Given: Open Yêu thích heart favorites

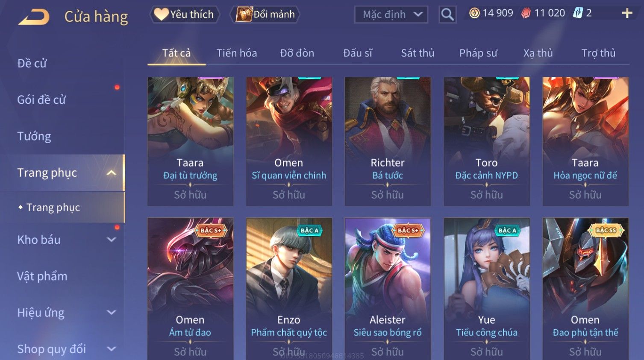Looking at the screenshot, I should click(185, 15).
